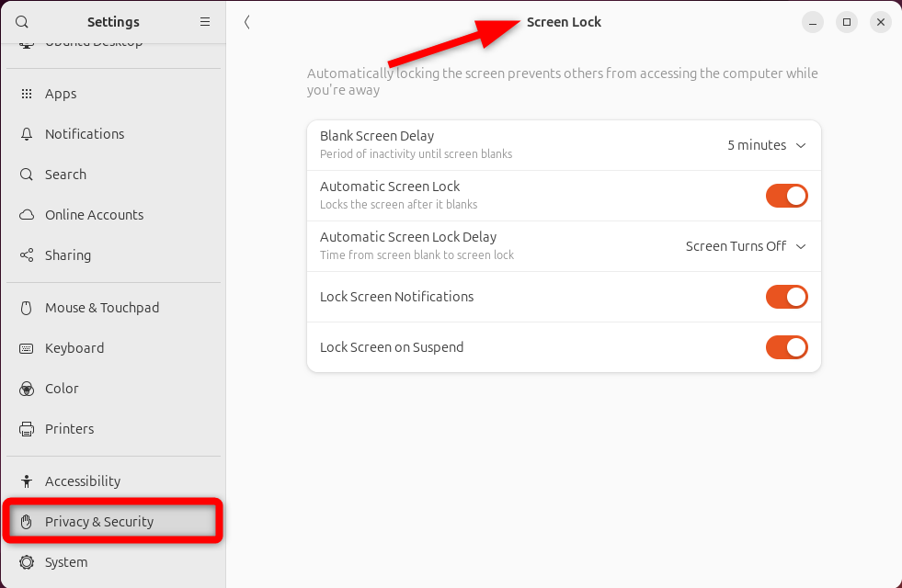Click the Notifications bell icon
Screen dimensions: 902x588
[x=27, y=134]
